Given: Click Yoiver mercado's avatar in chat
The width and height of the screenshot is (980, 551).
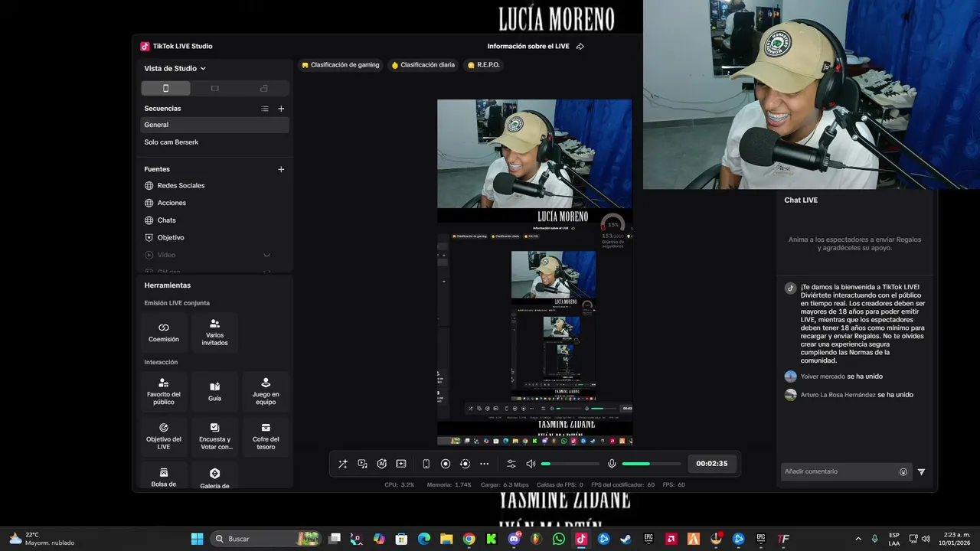Looking at the screenshot, I should [x=791, y=377].
